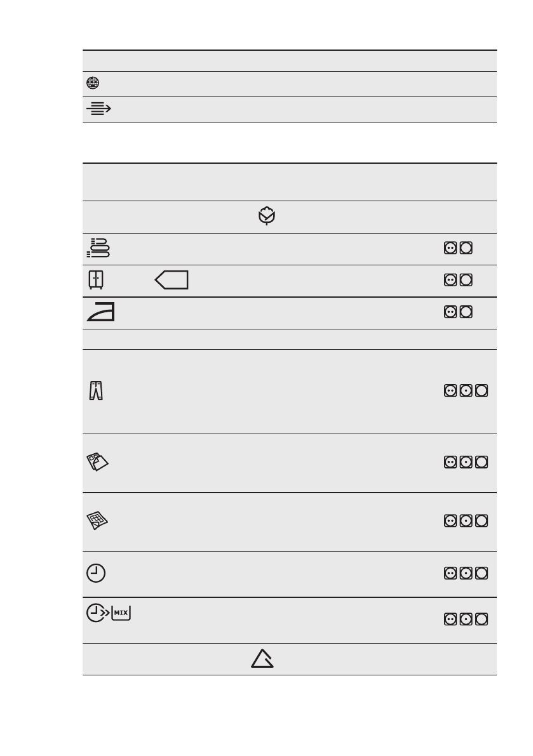Image resolution: width=533 pixels, height=756 pixels.
Task: Select the standalone clock time icon
Action: (x=96, y=573)
